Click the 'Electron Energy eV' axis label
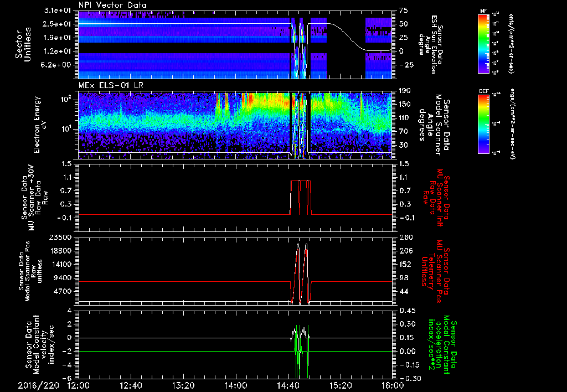This screenshot has height=392, width=567. pyautogui.click(x=41, y=125)
